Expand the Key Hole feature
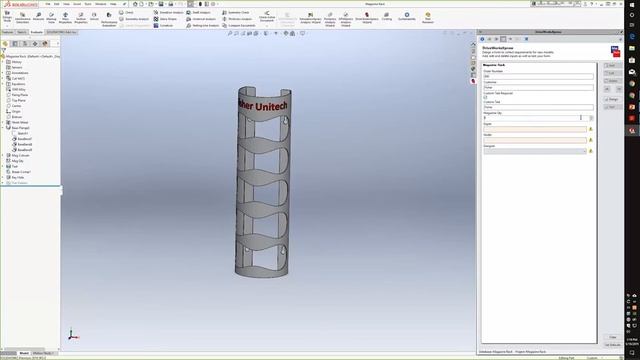This screenshot has height=360, width=640. (3, 178)
